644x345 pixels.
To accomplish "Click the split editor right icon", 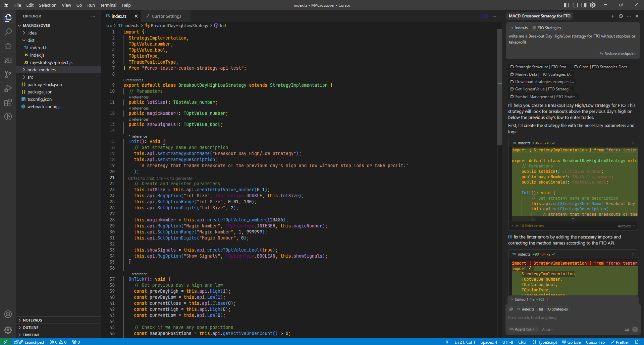I will click(486, 16).
